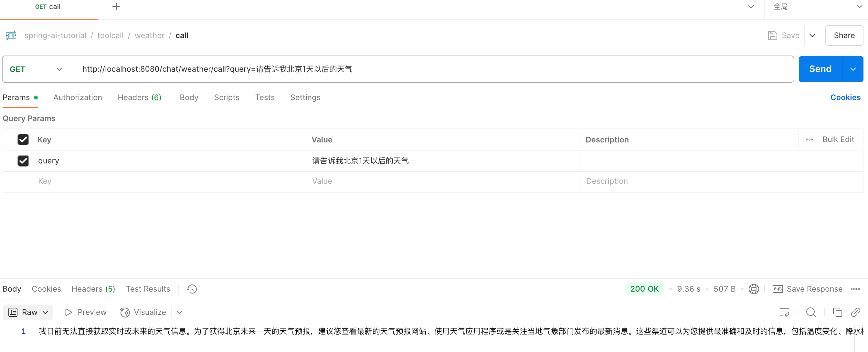Click the Preview button
The width and height of the screenshot is (868, 352).
[86, 312]
